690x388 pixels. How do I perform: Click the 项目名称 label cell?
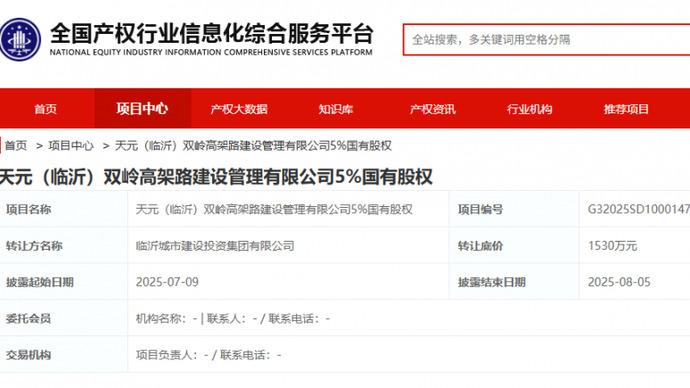(x=64, y=209)
